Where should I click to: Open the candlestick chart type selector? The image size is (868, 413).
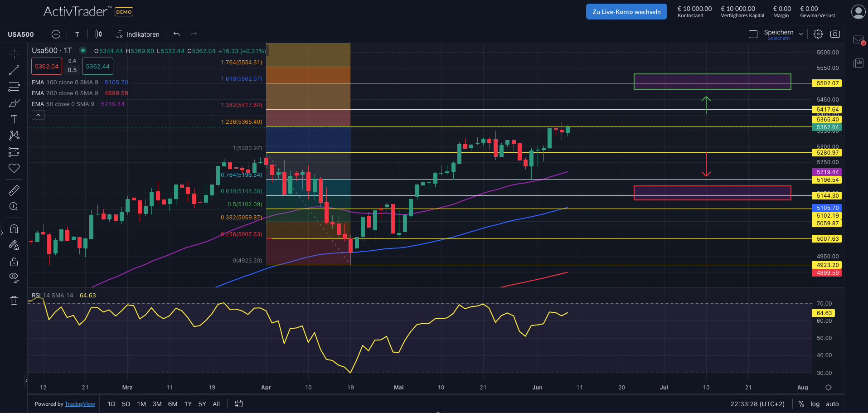point(98,34)
